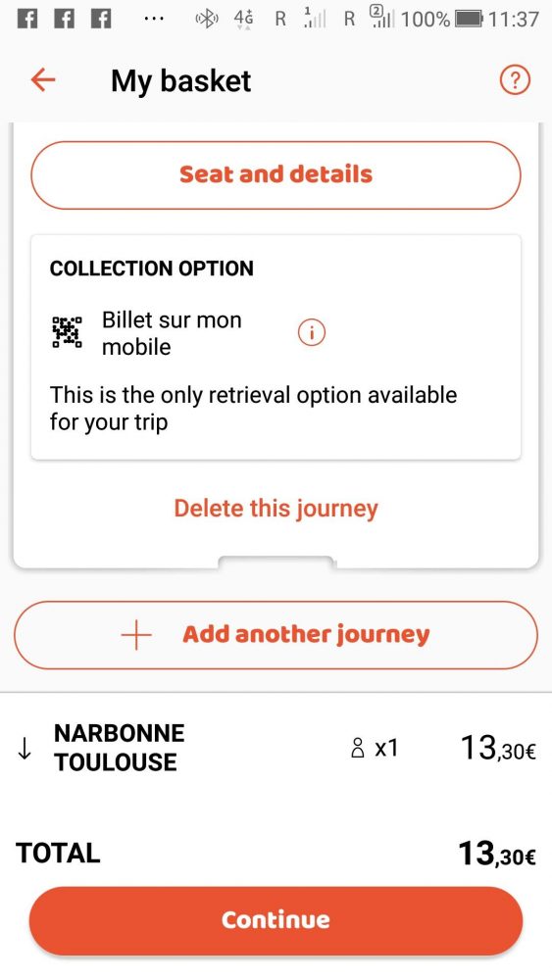Tap the first Facebook notification icon
The width and height of the screenshot is (552, 980).
coord(26,20)
